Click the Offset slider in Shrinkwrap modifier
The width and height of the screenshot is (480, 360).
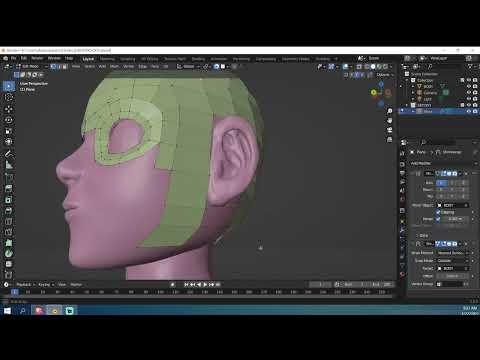452,276
